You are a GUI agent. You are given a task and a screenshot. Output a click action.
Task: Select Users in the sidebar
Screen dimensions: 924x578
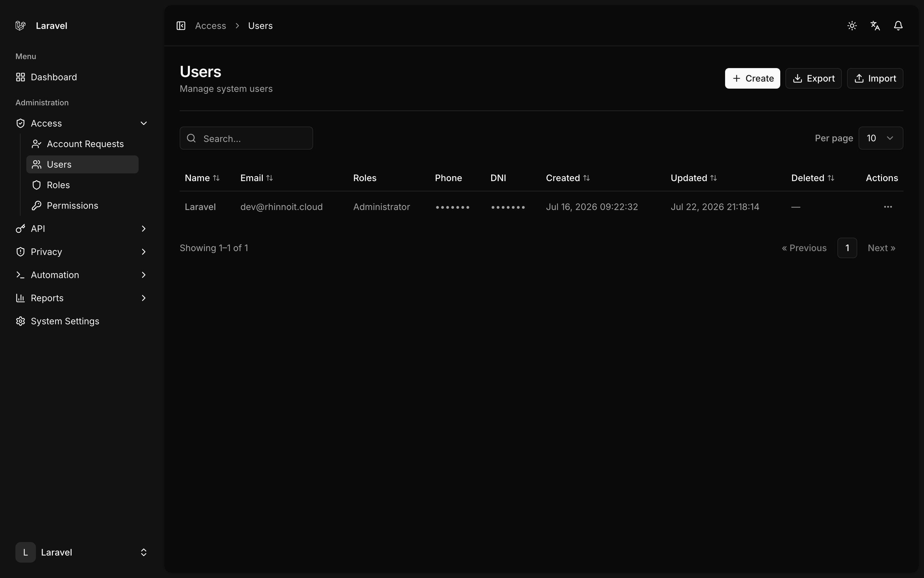point(82,164)
